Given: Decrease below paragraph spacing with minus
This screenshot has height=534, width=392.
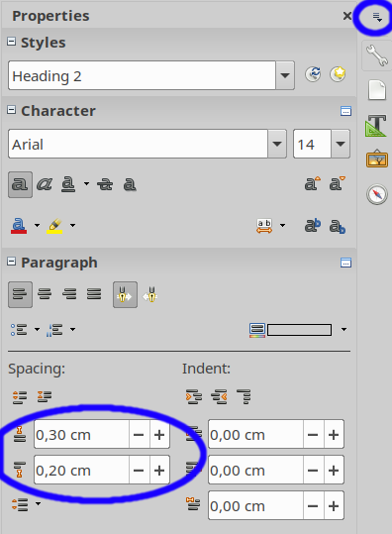Looking at the screenshot, I should coord(139,471).
